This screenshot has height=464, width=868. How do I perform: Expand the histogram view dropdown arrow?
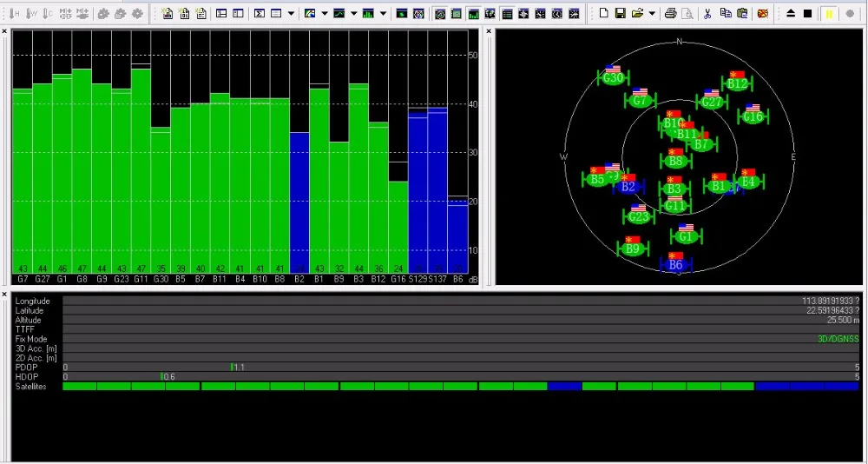pos(383,13)
